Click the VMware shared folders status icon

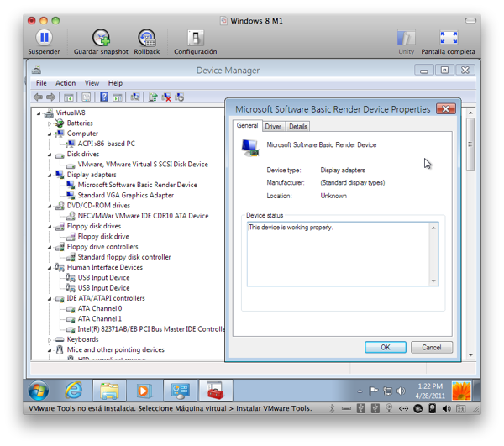(x=461, y=409)
